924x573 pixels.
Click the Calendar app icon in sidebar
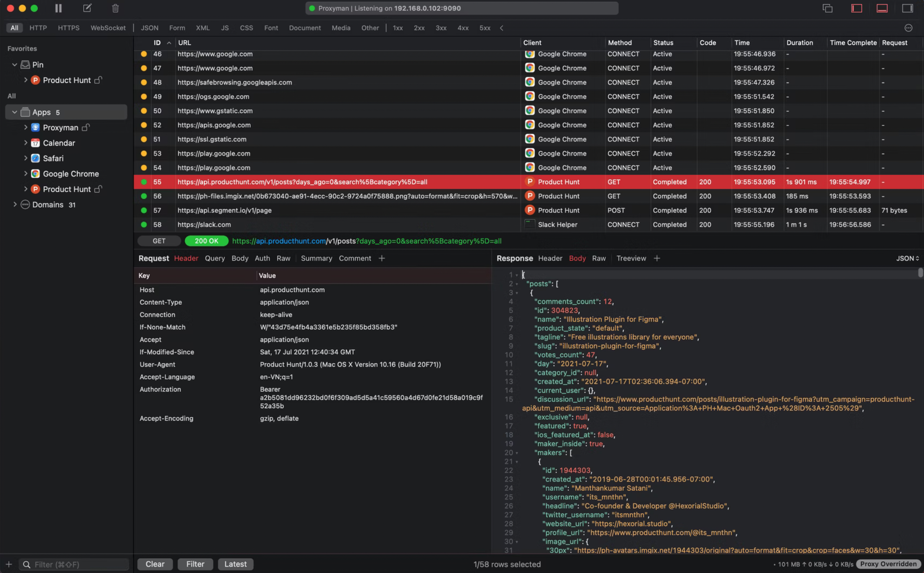[35, 143]
